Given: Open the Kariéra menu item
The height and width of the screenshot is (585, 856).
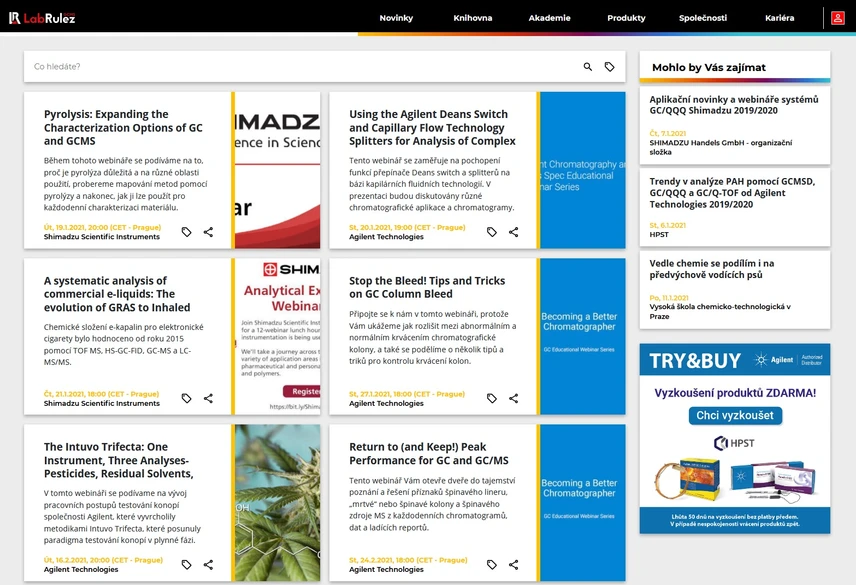Looking at the screenshot, I should tap(780, 18).
